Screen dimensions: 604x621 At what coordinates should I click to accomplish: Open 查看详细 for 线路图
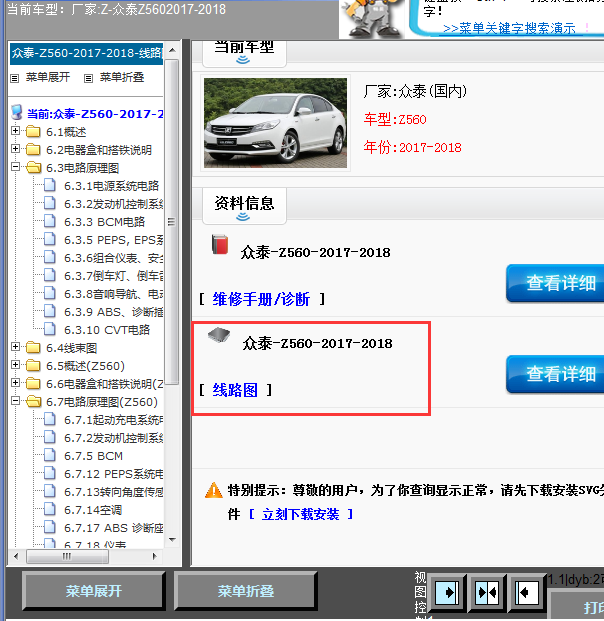click(555, 374)
